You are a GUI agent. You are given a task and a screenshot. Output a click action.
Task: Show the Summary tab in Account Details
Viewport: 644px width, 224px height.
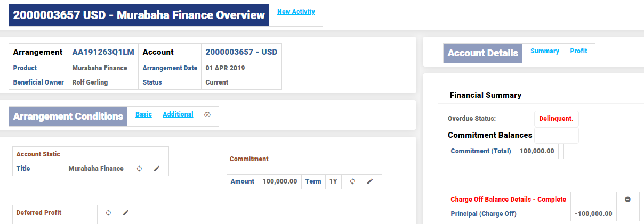(x=544, y=51)
